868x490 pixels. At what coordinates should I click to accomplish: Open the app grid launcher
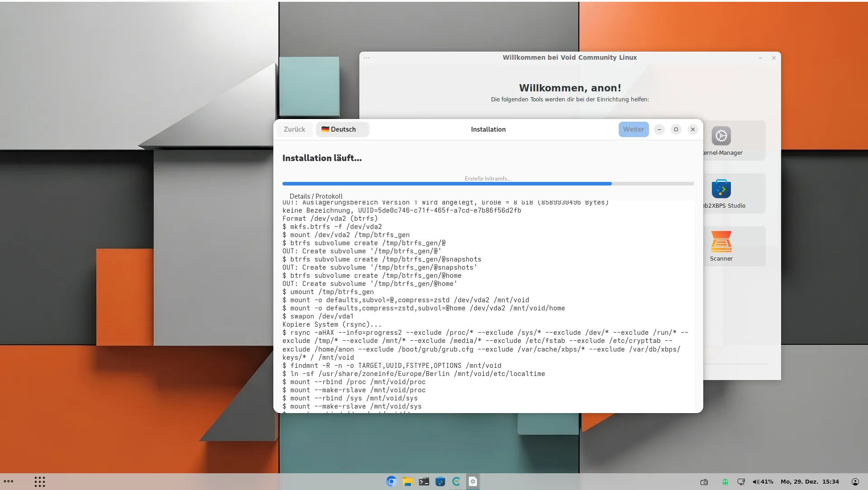tap(40, 481)
